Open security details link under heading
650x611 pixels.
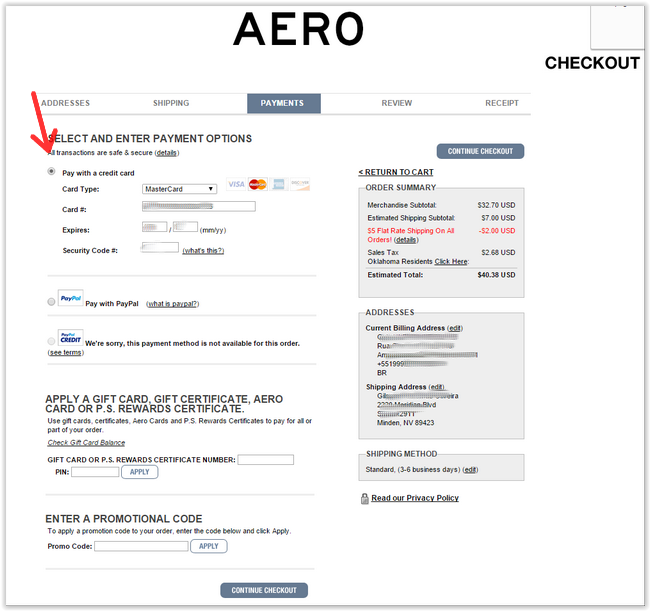click(167, 153)
